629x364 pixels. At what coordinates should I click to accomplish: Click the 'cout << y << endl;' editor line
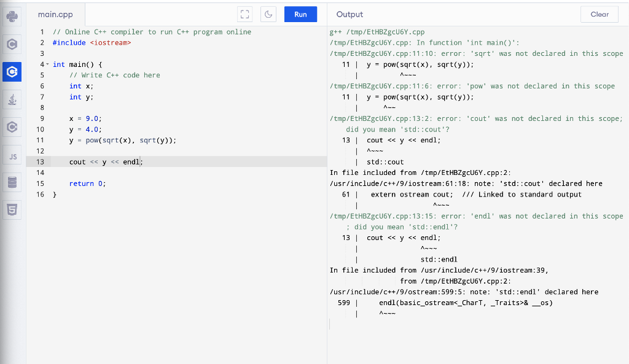(106, 161)
